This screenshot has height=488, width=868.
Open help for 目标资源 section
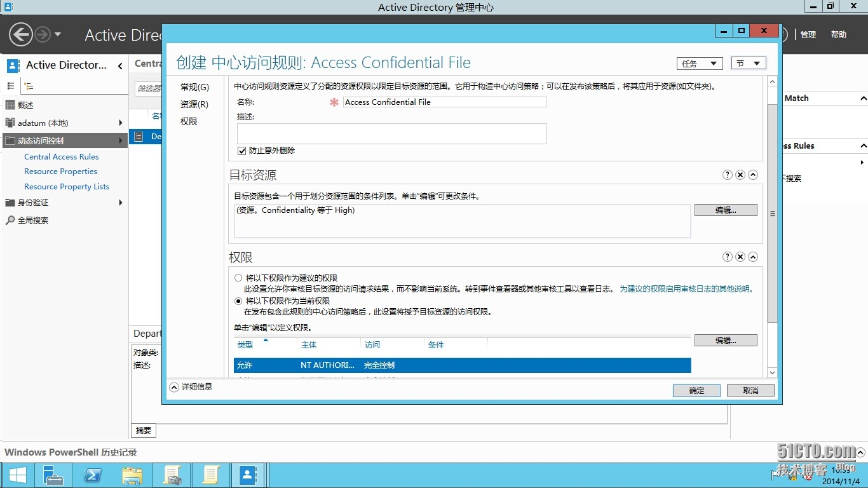click(x=728, y=175)
